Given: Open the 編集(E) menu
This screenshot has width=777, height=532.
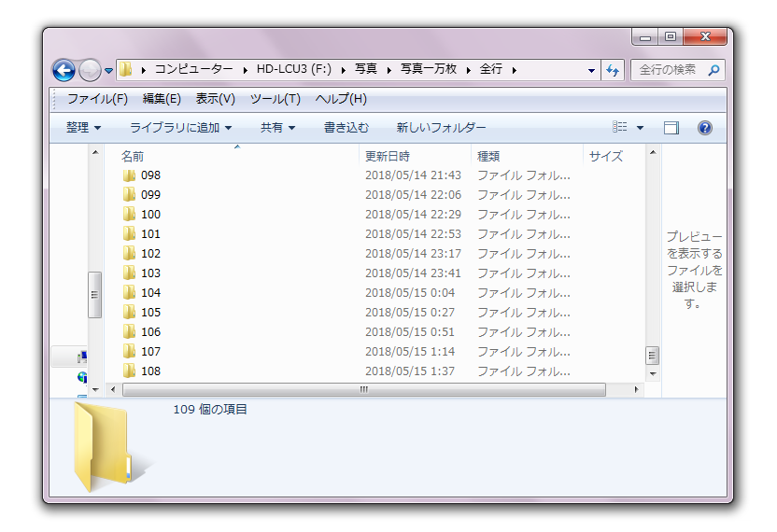Looking at the screenshot, I should point(162,99).
